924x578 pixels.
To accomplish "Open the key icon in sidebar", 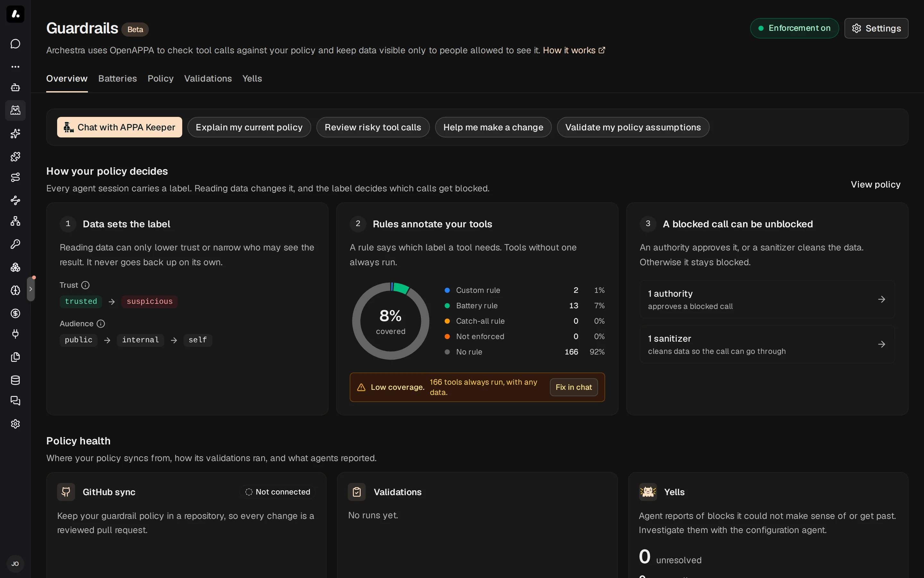I will [15, 244].
